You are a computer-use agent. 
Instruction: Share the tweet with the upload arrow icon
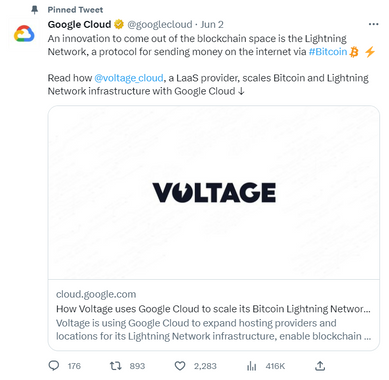320,366
